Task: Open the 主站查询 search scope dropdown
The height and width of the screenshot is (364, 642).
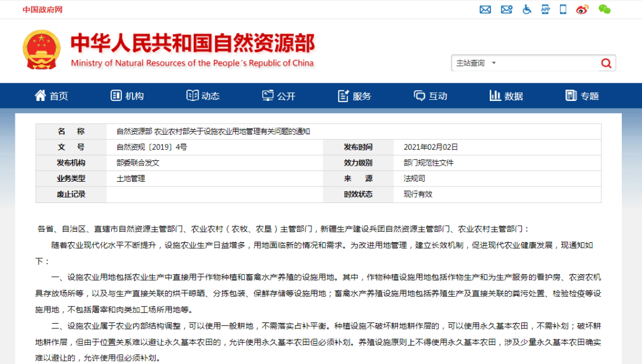Action: (476, 63)
